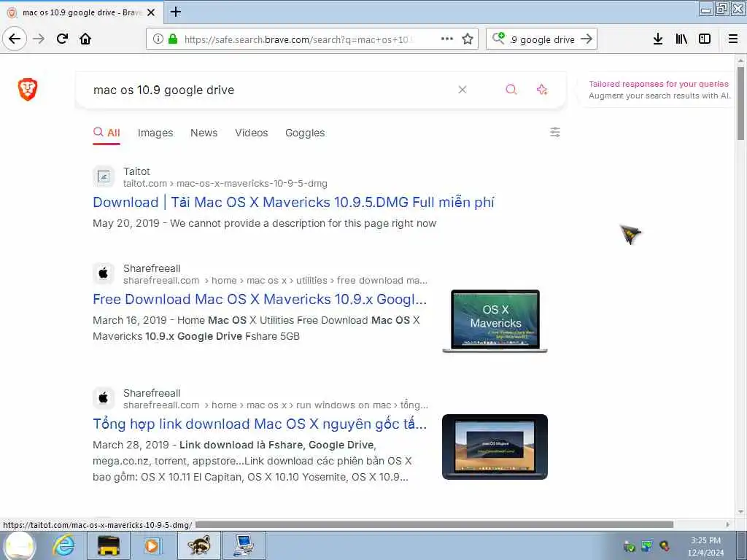
Task: Open the browser home page
Action: (85, 39)
